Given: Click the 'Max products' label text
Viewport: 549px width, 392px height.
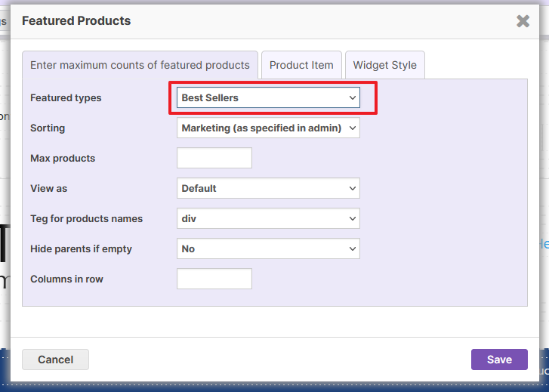Looking at the screenshot, I should (x=63, y=158).
